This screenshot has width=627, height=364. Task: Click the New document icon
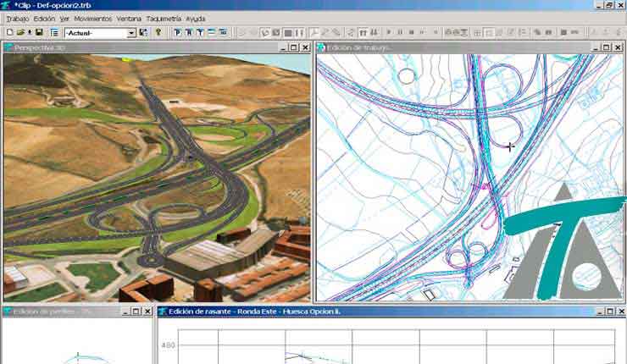pyautogui.click(x=10, y=32)
